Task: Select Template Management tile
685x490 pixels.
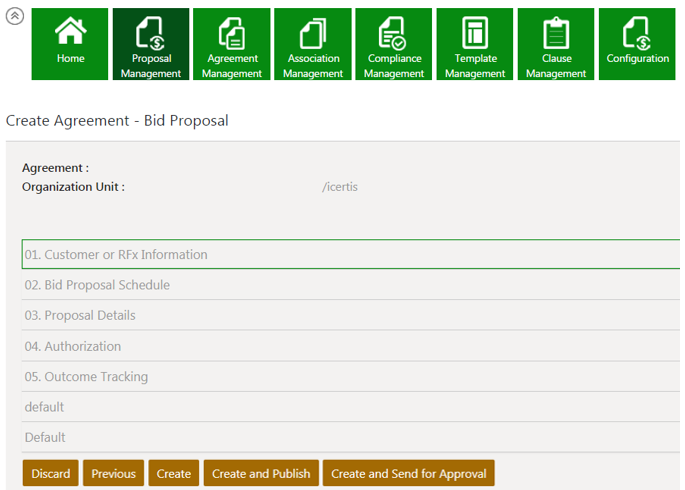Action: click(x=475, y=44)
